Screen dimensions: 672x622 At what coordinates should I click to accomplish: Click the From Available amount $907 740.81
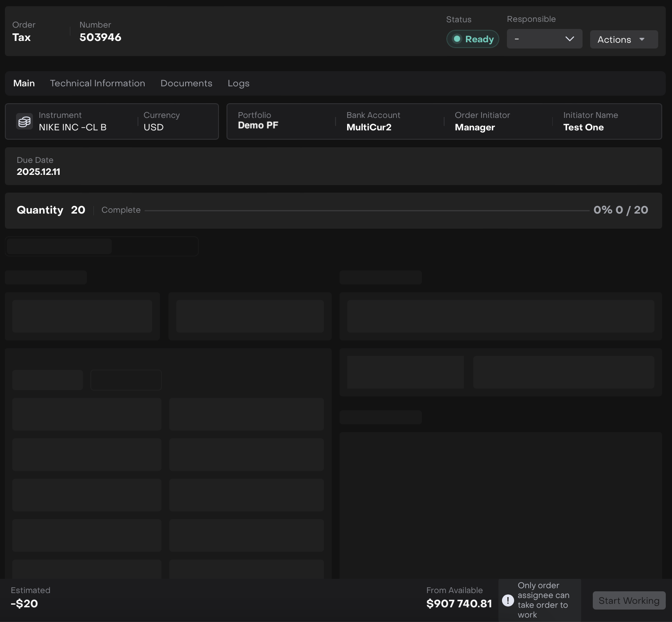459,604
